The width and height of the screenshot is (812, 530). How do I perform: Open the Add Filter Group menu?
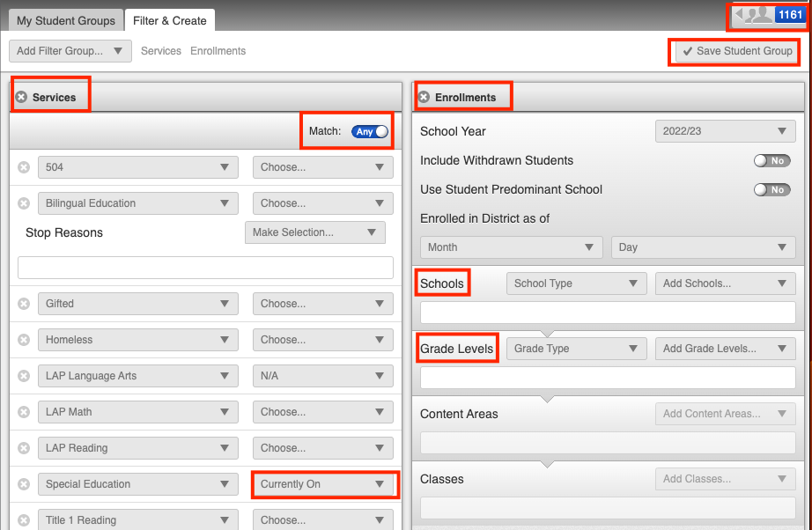70,51
